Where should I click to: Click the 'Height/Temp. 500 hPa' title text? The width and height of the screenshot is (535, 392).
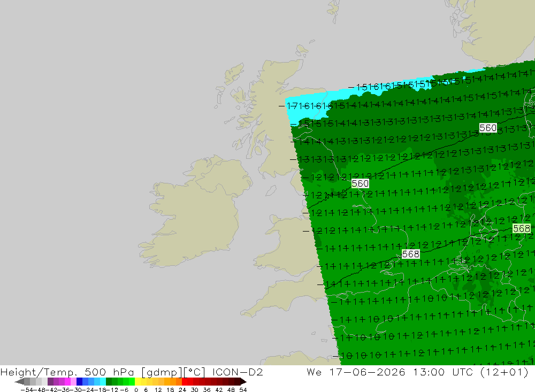pos(67,372)
